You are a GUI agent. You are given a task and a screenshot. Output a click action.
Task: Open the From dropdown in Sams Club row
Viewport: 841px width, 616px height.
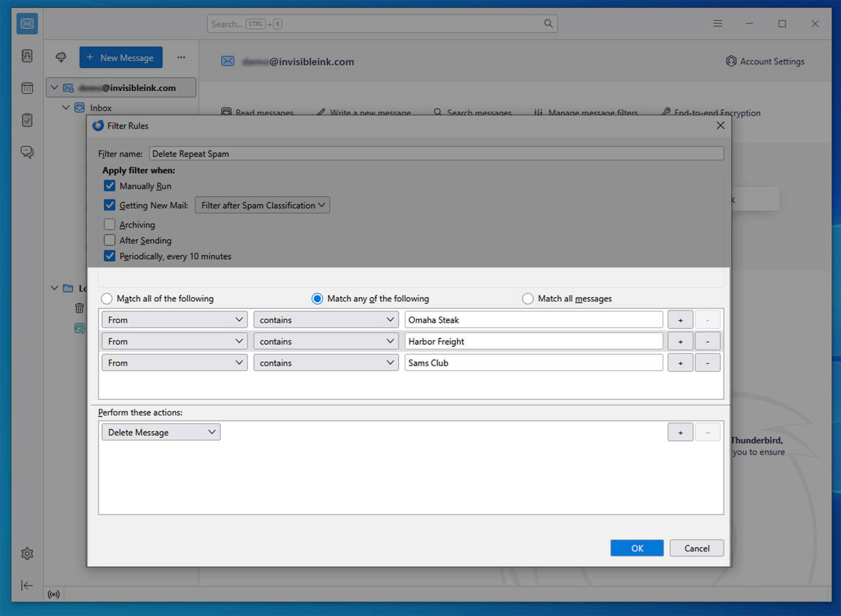click(x=175, y=363)
